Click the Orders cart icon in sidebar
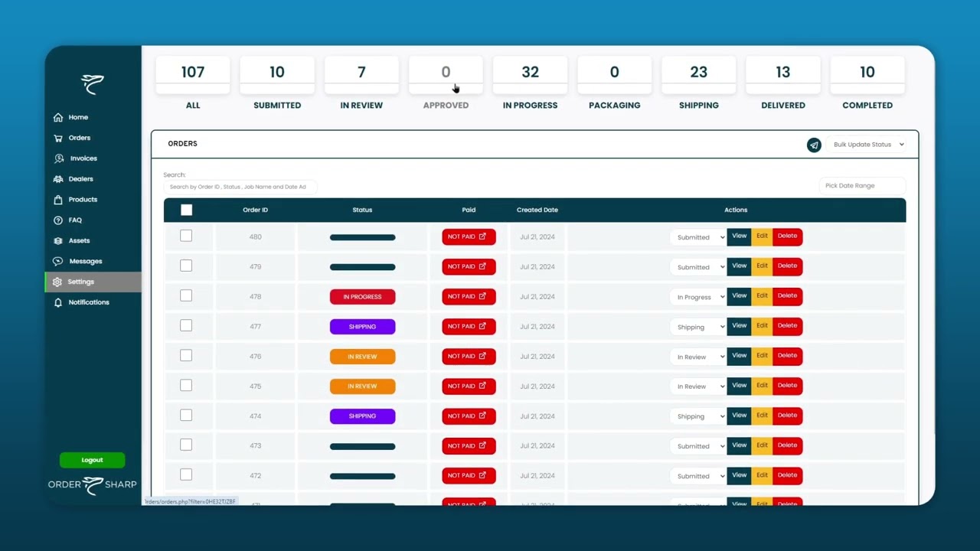Screen dimensions: 980x551 click(58, 138)
